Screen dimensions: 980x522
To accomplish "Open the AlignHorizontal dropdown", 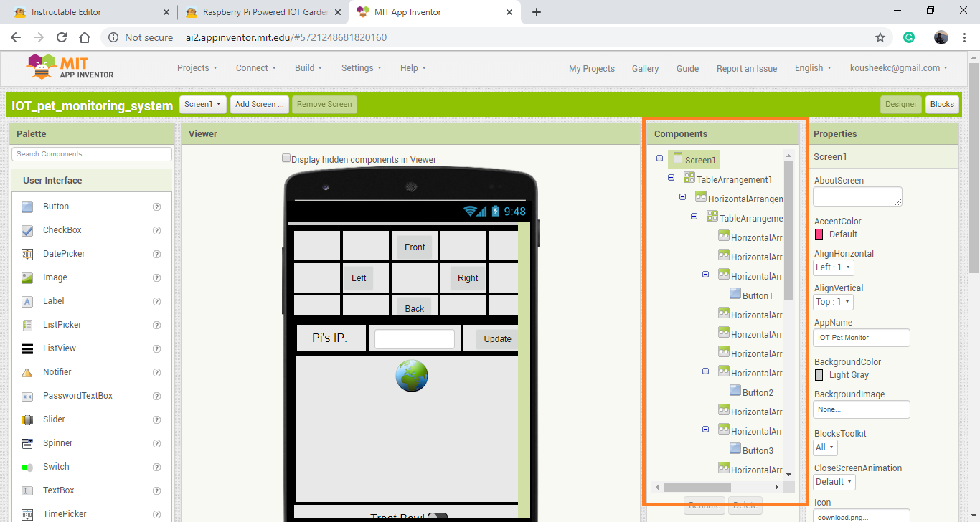I will tap(834, 267).
